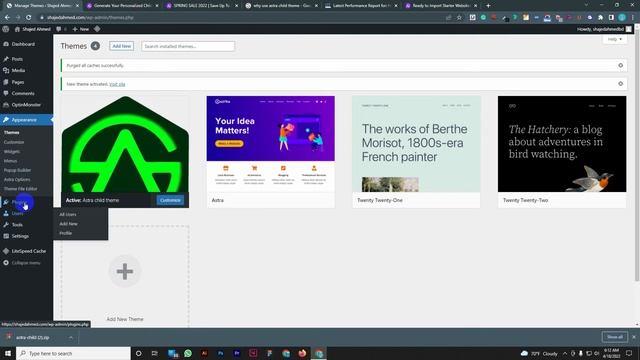Open WhatsApp from the taskbar
This screenshot has height=360, width=640.
tap(188, 353)
